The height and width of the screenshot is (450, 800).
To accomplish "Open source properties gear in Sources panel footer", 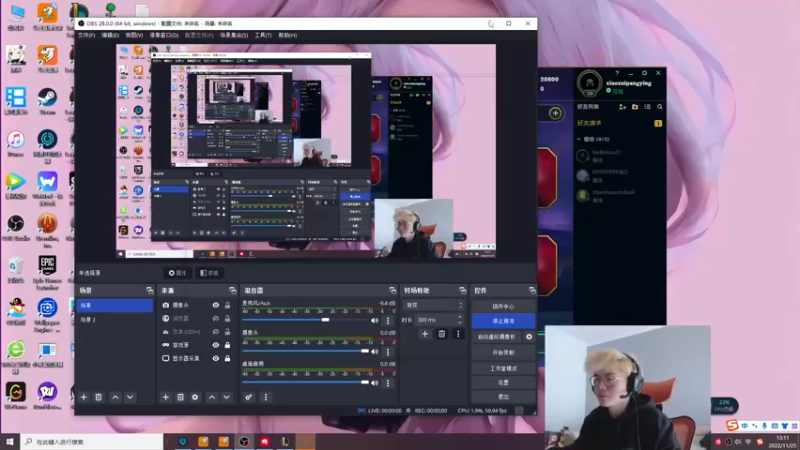I will 195,397.
